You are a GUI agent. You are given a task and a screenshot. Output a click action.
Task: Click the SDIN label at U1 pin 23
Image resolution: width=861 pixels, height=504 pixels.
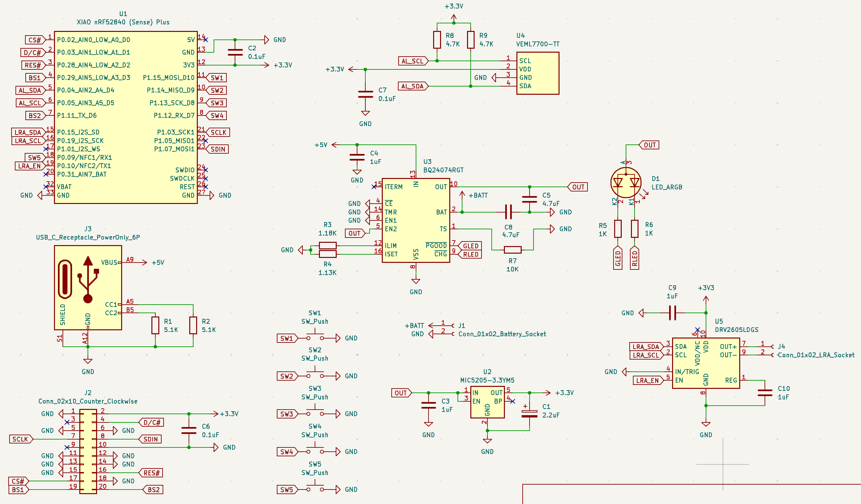click(217, 149)
